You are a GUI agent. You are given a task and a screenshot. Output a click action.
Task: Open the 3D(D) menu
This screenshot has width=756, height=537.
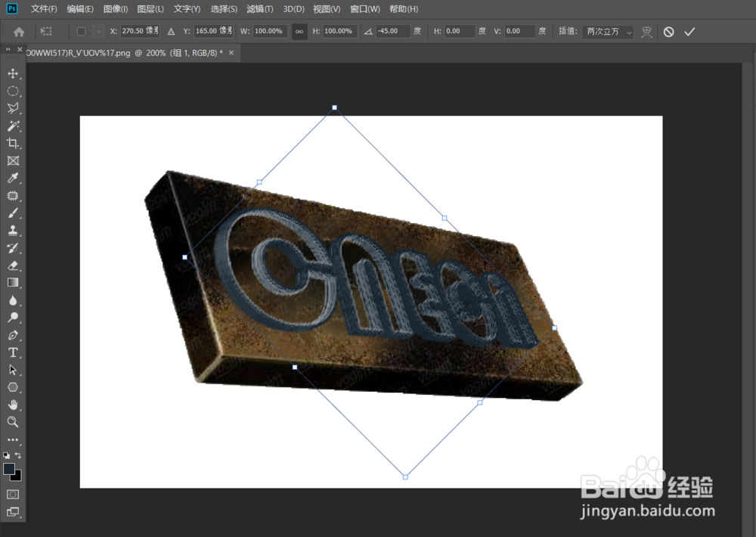293,8
